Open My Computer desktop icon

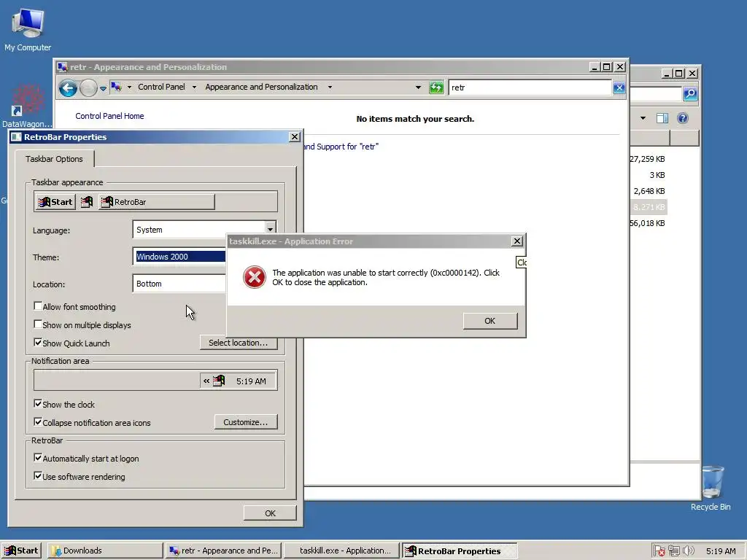28,29
